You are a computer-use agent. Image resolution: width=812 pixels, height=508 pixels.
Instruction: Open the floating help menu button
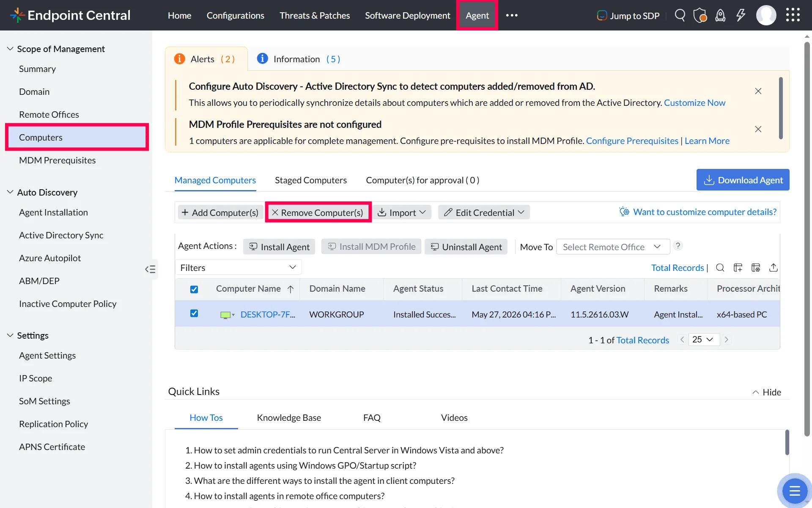click(x=795, y=491)
